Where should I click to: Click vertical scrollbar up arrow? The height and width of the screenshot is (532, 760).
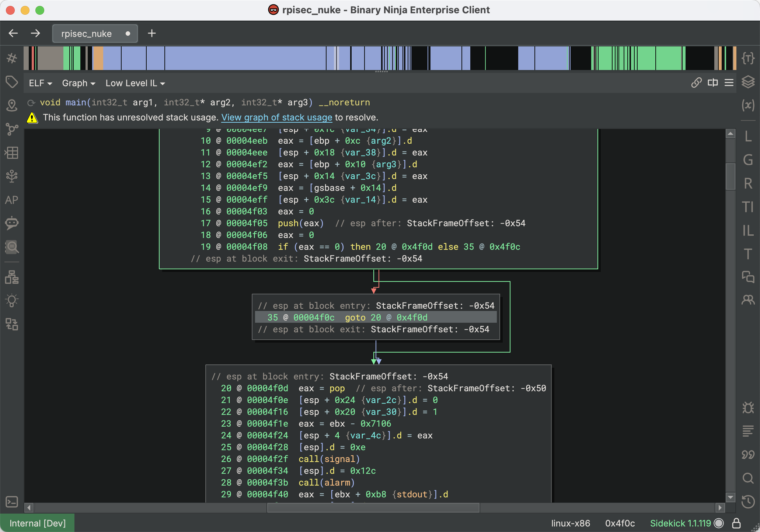coord(731,134)
